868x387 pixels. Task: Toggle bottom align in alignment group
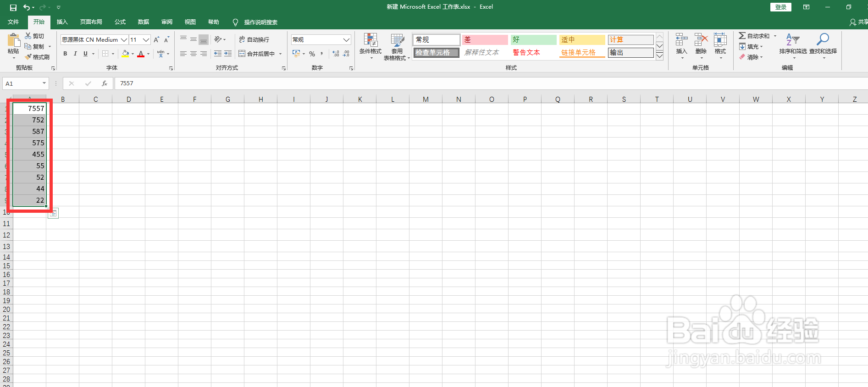(x=204, y=39)
